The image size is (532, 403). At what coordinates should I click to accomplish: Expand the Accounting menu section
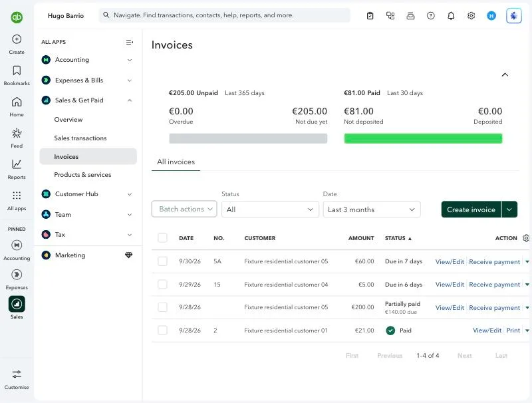coord(130,60)
